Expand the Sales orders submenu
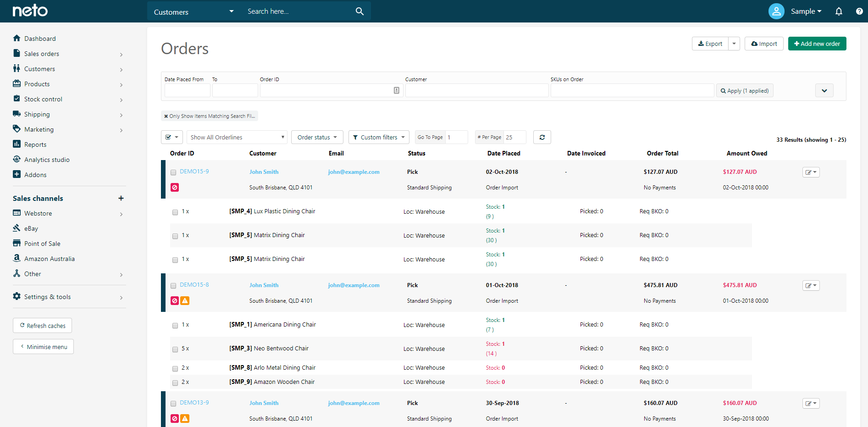The height and width of the screenshot is (427, 868). (x=121, y=54)
